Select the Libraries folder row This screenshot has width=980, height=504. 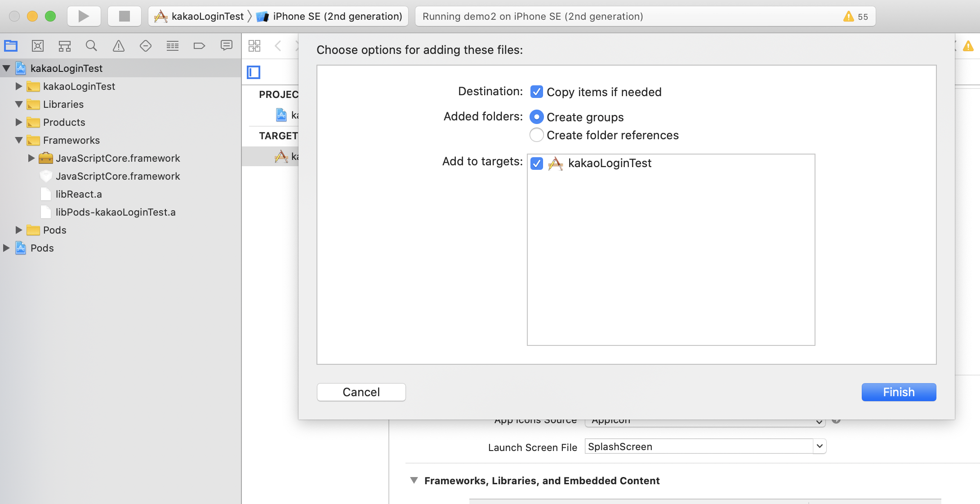click(120, 104)
